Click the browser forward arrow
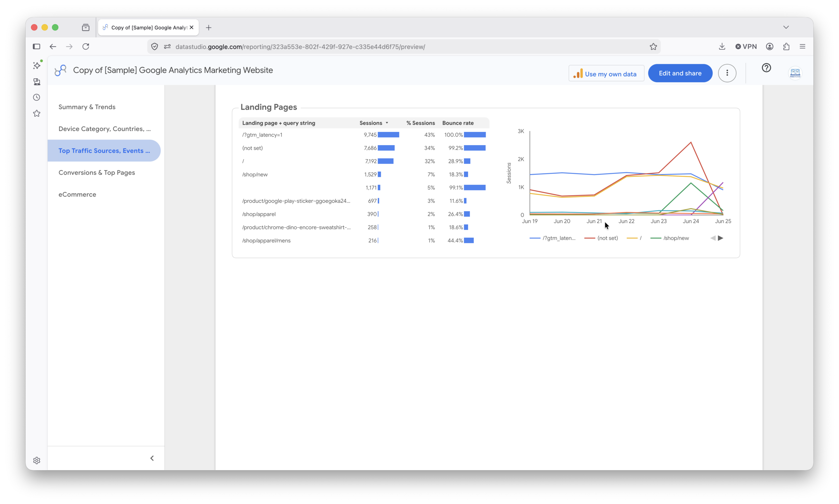 69,47
